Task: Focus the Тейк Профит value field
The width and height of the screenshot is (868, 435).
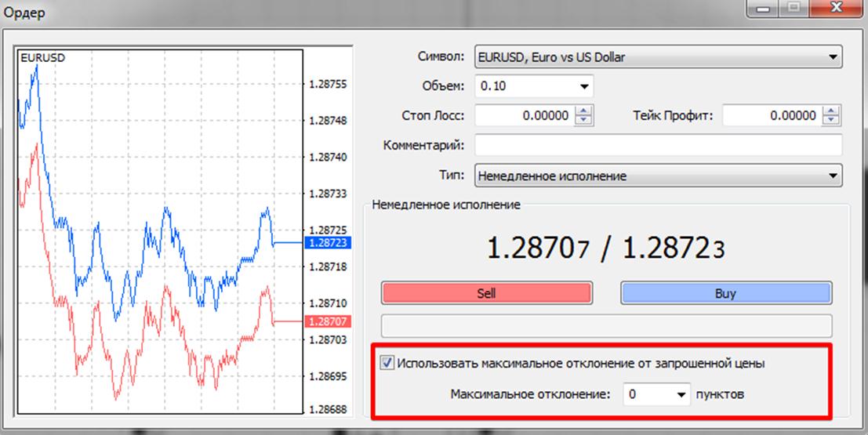Action: pyautogui.click(x=771, y=116)
